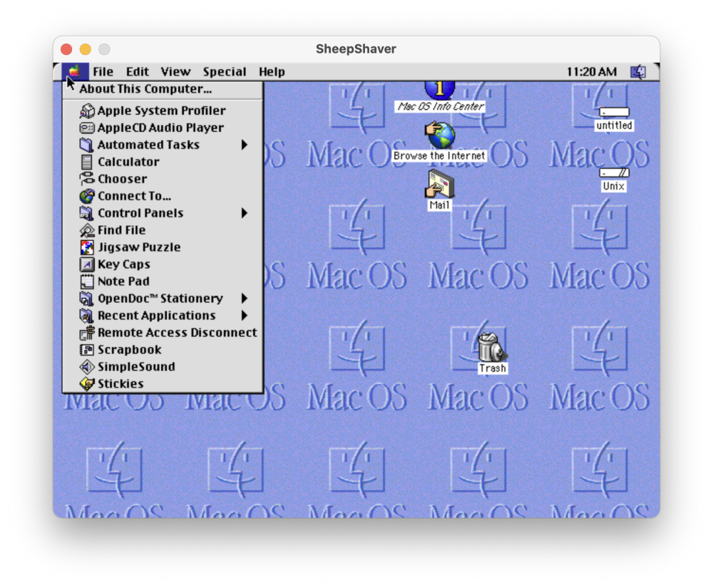Screen dimensions: 713x588
Task: Choose the Chooser label in menu
Action: click(x=123, y=179)
